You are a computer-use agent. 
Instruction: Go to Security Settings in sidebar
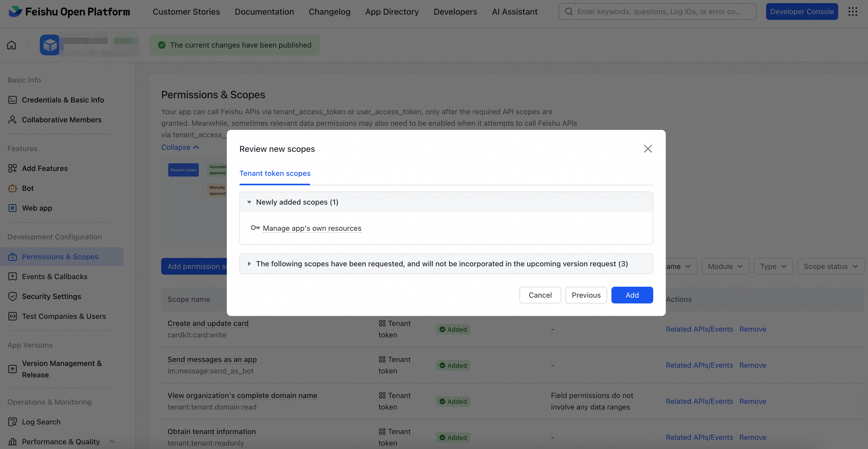point(51,296)
